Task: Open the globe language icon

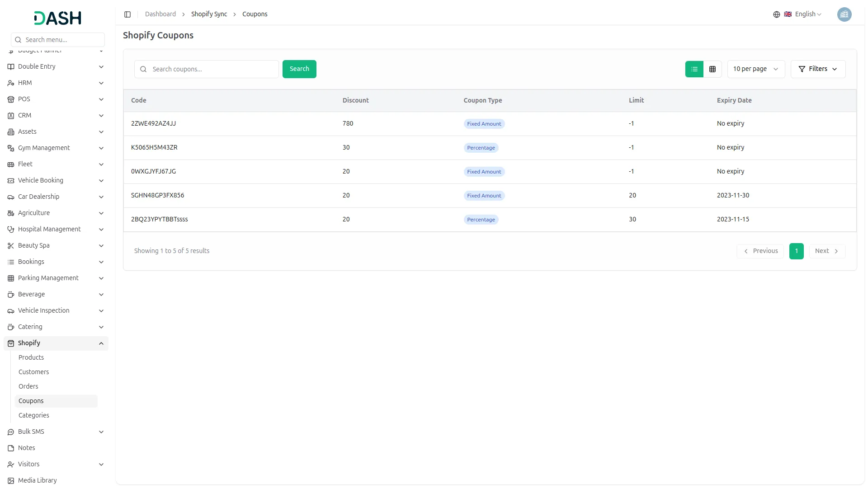Action: click(776, 14)
